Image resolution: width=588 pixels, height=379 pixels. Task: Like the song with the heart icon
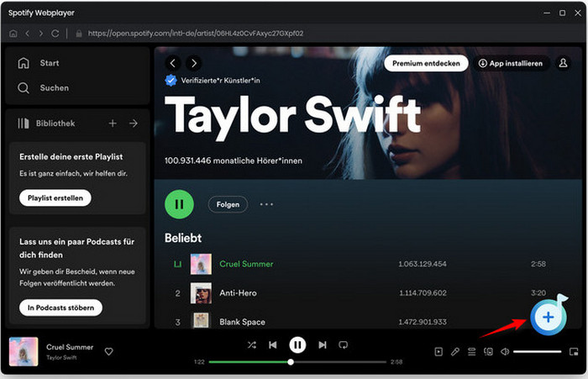(108, 351)
